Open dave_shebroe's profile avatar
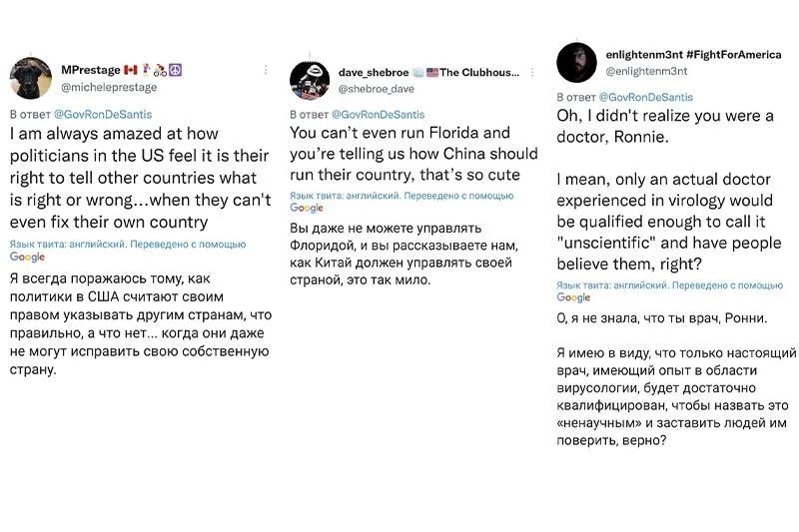 [310, 80]
